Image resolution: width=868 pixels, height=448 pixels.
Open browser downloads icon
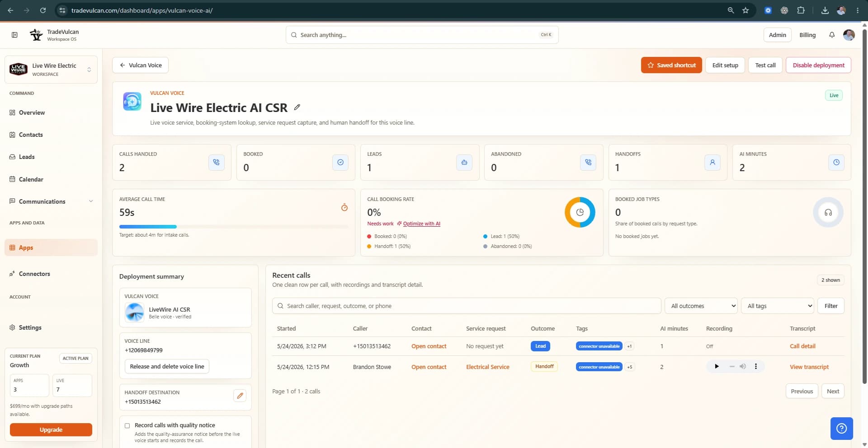tap(825, 10)
